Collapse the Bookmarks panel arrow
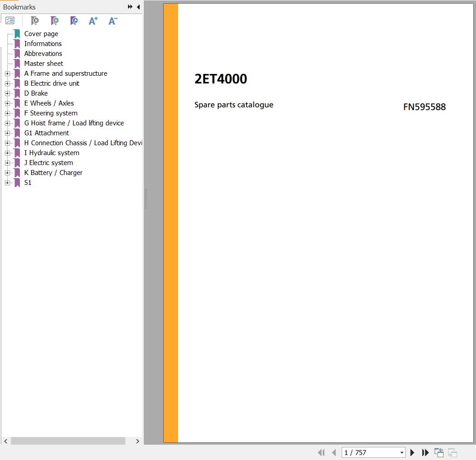Screen dimensions: 476x460 click(x=138, y=7)
